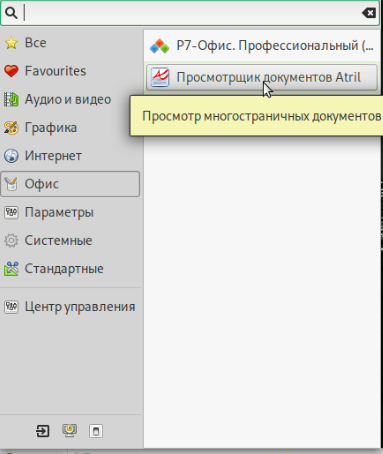Image resolution: width=383 pixels, height=454 pixels.
Task: Open the Favourites category
Action: (70, 71)
